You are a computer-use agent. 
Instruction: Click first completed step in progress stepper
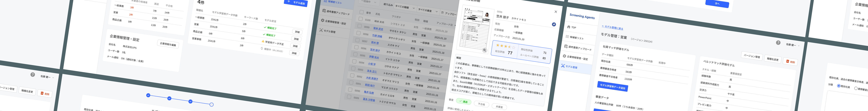coord(148,95)
